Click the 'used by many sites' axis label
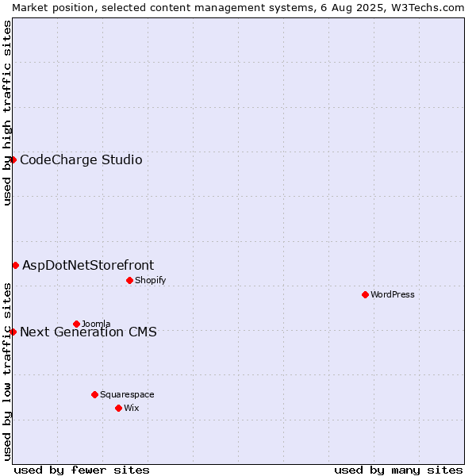 (x=398, y=470)
